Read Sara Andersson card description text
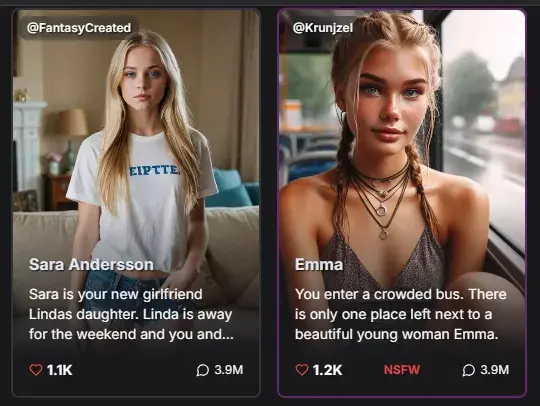 click(131, 314)
